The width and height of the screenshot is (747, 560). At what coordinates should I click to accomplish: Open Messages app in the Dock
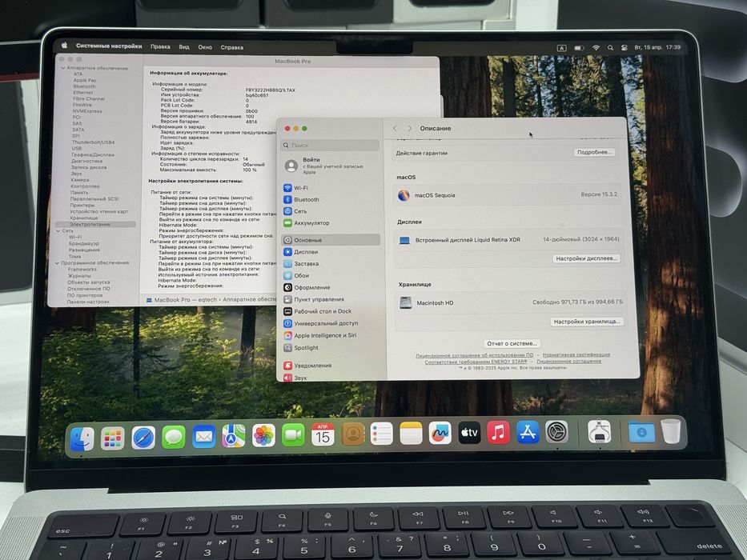[x=174, y=437]
